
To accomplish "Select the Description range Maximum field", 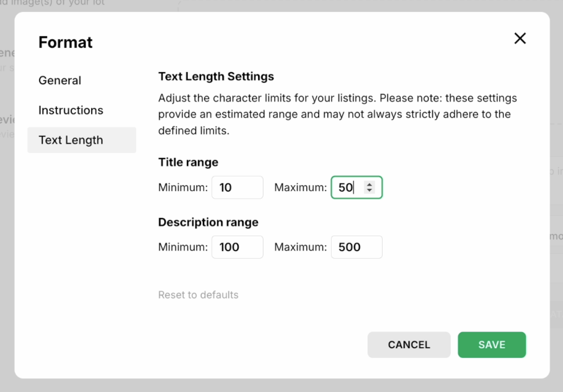I will coord(357,247).
